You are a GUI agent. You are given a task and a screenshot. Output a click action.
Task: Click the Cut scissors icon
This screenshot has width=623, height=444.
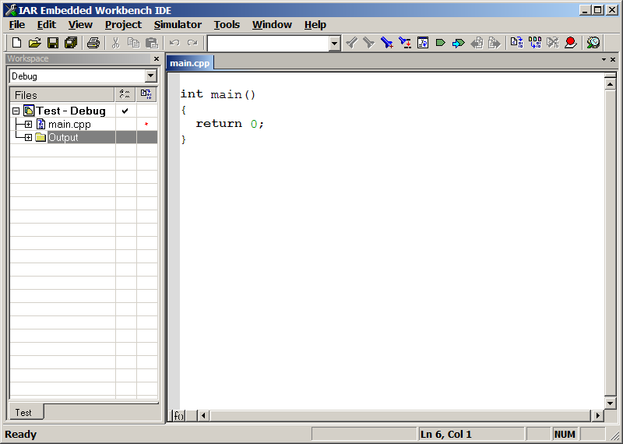116,43
